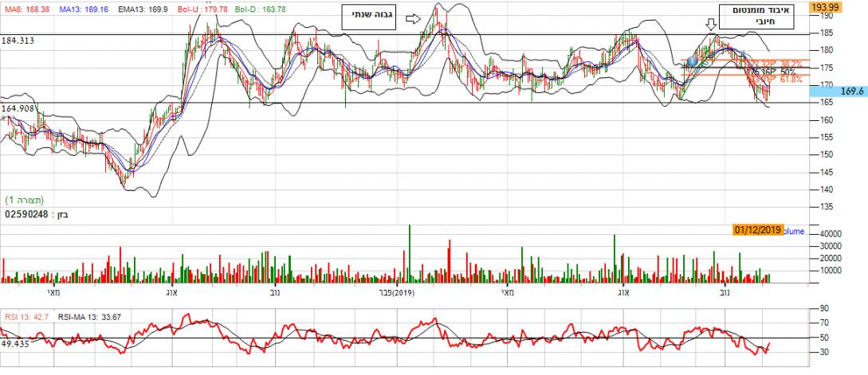Click the RSI-MA 13 indicator label

click(89, 315)
